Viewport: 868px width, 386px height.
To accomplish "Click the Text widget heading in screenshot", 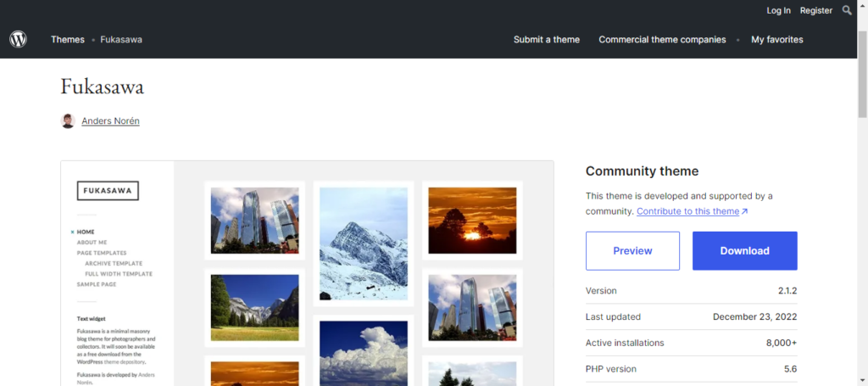I will tap(92, 319).
